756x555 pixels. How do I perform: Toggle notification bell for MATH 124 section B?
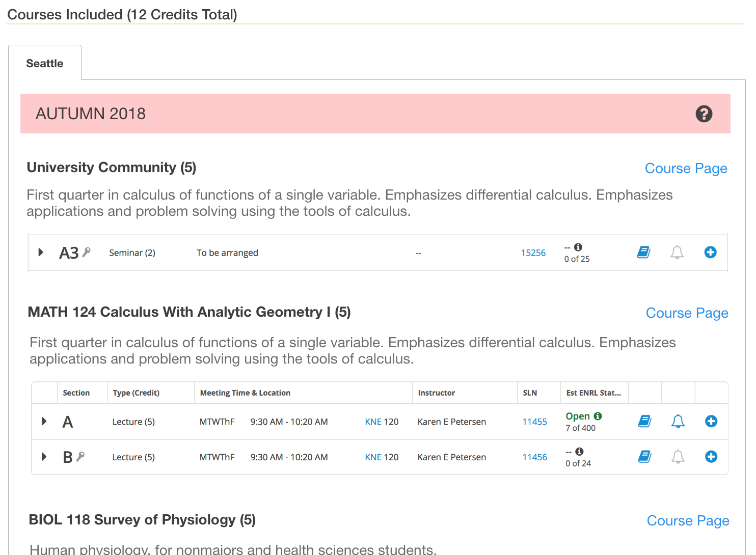[x=678, y=457]
